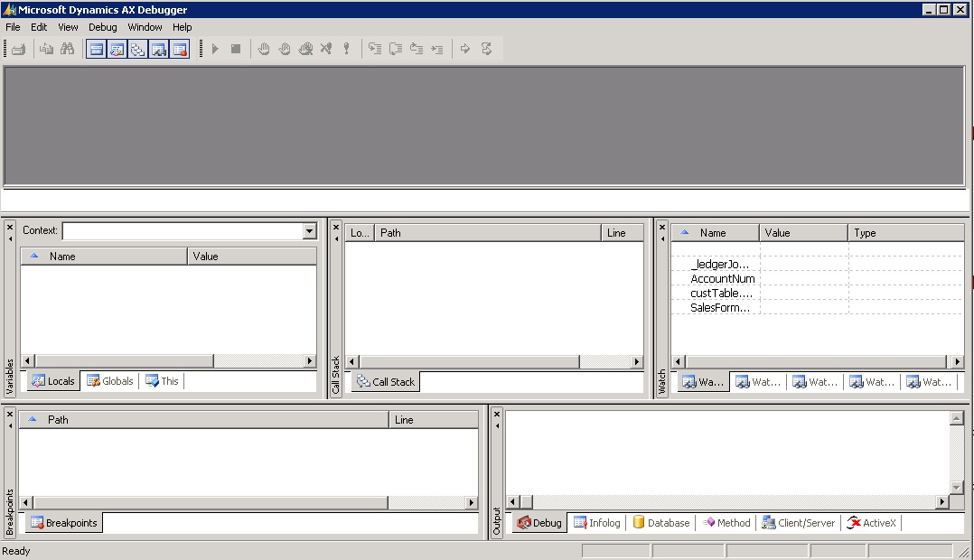
Task: Click the Variables panel horizontal scrollbar right arrow
Action: coord(309,360)
